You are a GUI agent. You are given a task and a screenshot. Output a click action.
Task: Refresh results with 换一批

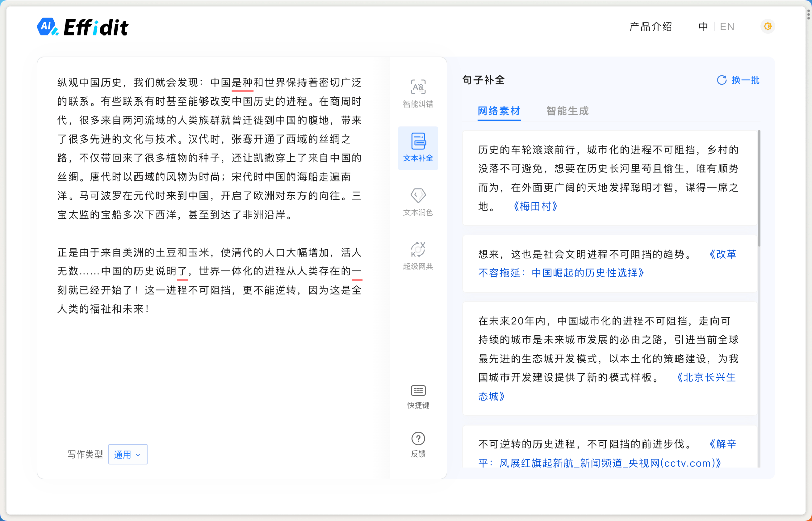[738, 80]
